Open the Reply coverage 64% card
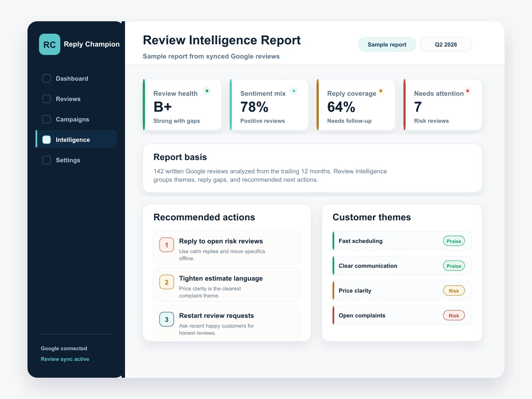 [356, 105]
